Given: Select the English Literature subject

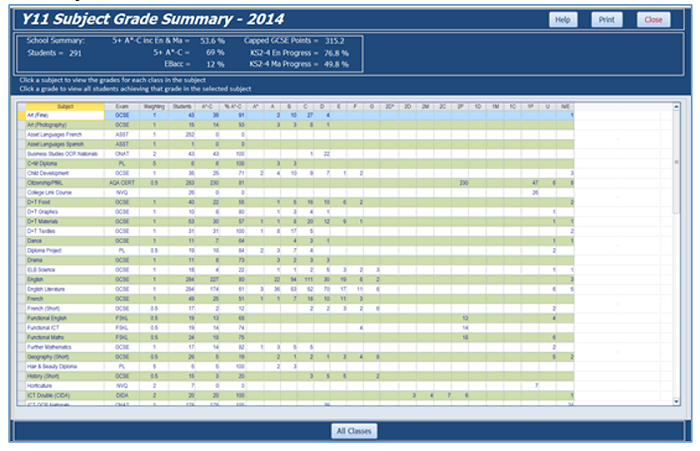Looking at the screenshot, I should coord(65,289).
